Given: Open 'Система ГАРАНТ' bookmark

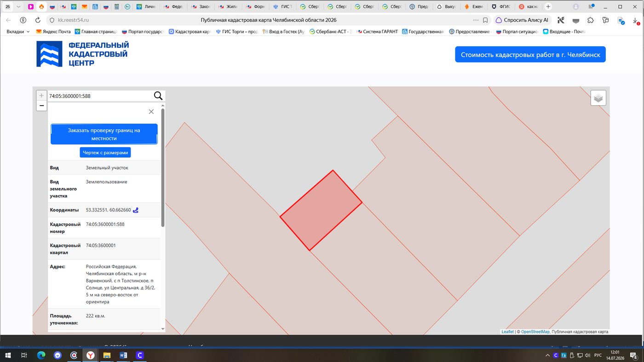Looking at the screenshot, I should pos(377,32).
